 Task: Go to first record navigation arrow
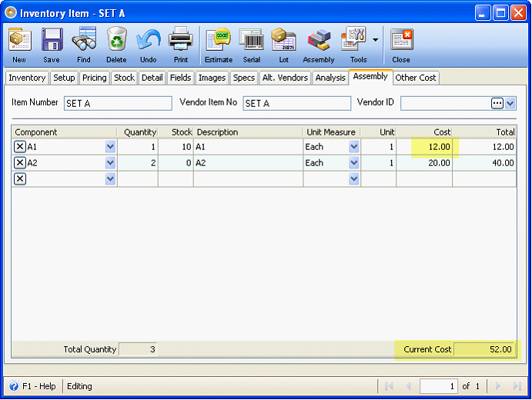[389, 386]
